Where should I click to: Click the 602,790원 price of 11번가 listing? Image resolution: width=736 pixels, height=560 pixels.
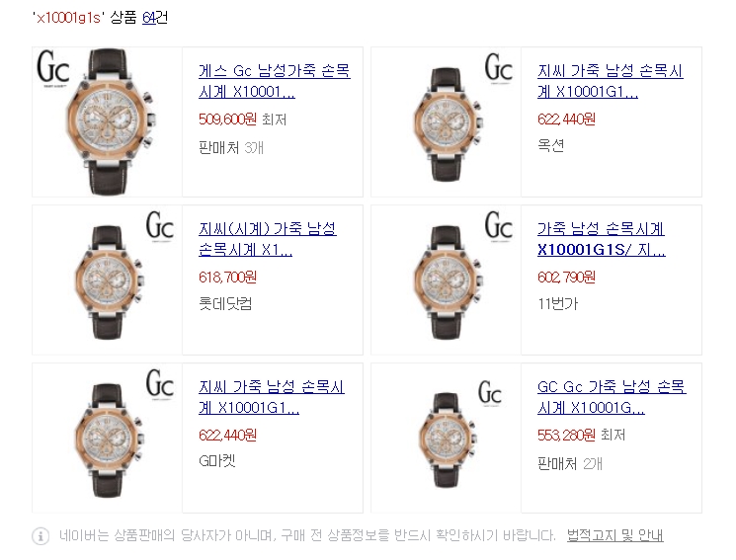click(x=566, y=278)
